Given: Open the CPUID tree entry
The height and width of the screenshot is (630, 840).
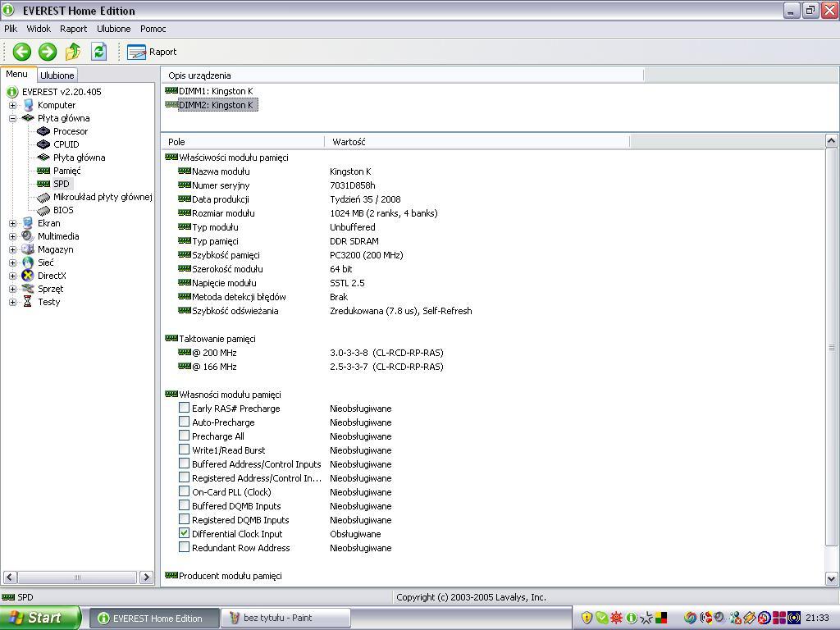Looking at the screenshot, I should pos(66,144).
